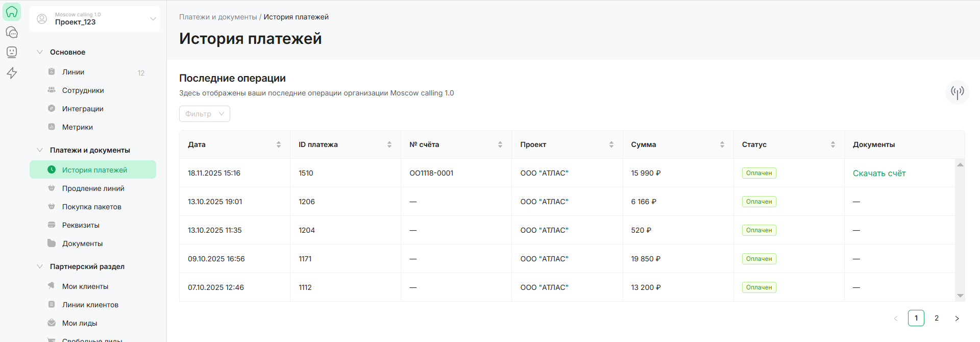Click Платежи и документы breadcrumb link
The image size is (980, 342).
click(218, 17)
